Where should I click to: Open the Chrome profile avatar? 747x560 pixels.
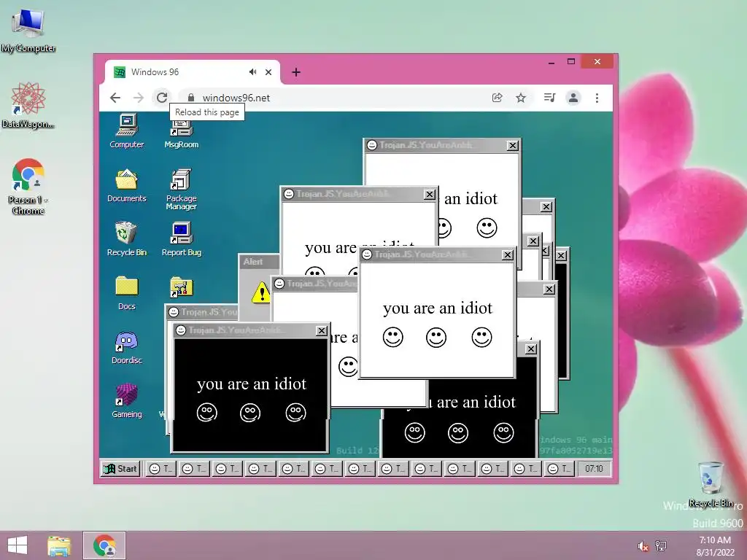pos(573,98)
